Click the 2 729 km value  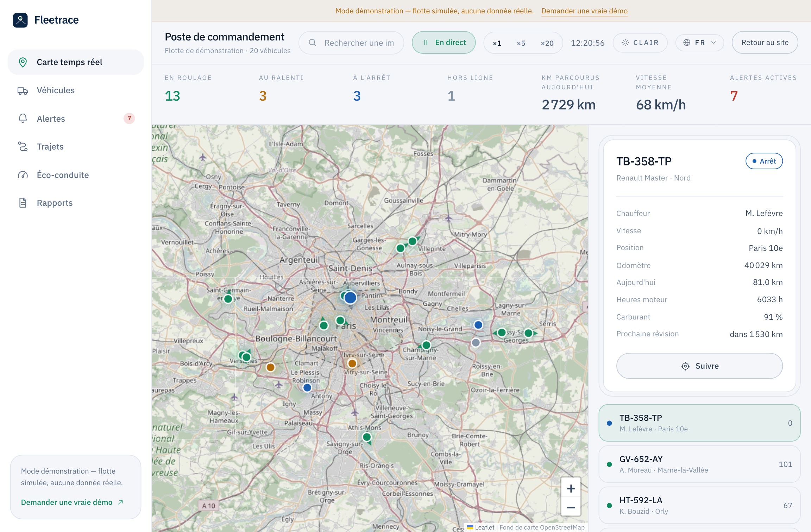tap(568, 105)
